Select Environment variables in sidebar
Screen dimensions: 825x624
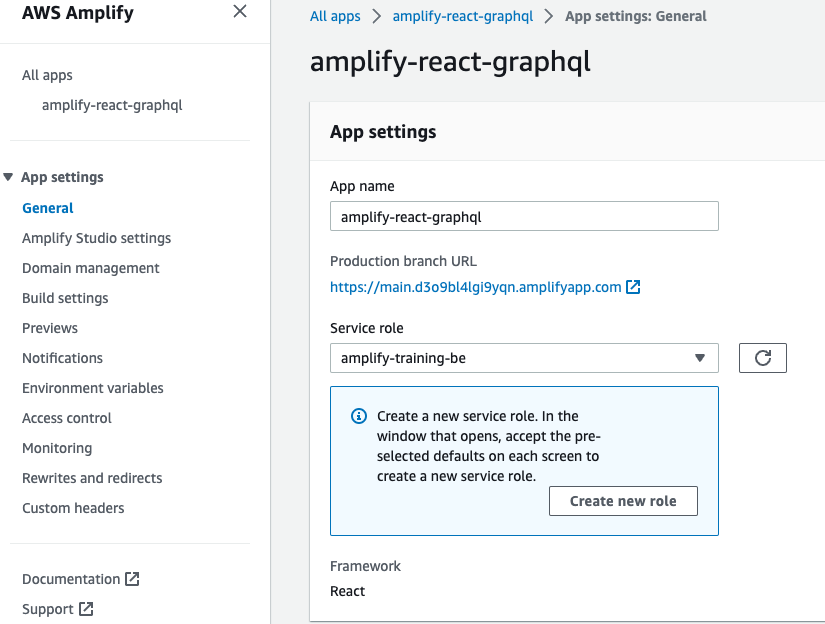pos(93,388)
